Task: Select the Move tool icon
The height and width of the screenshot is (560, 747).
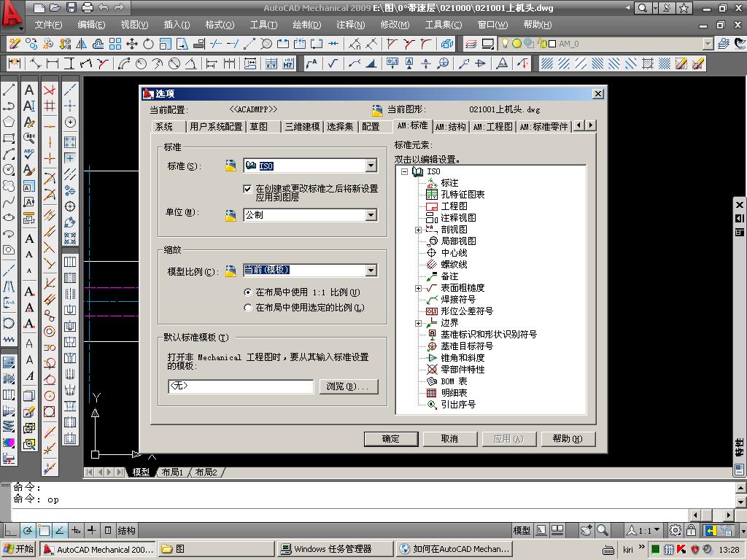Action: point(131,44)
